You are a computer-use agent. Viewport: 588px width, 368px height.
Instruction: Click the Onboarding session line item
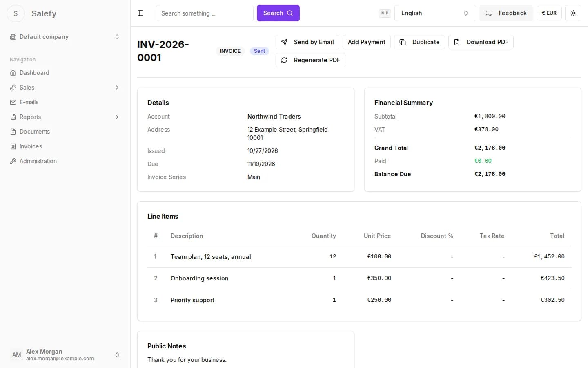359,278
